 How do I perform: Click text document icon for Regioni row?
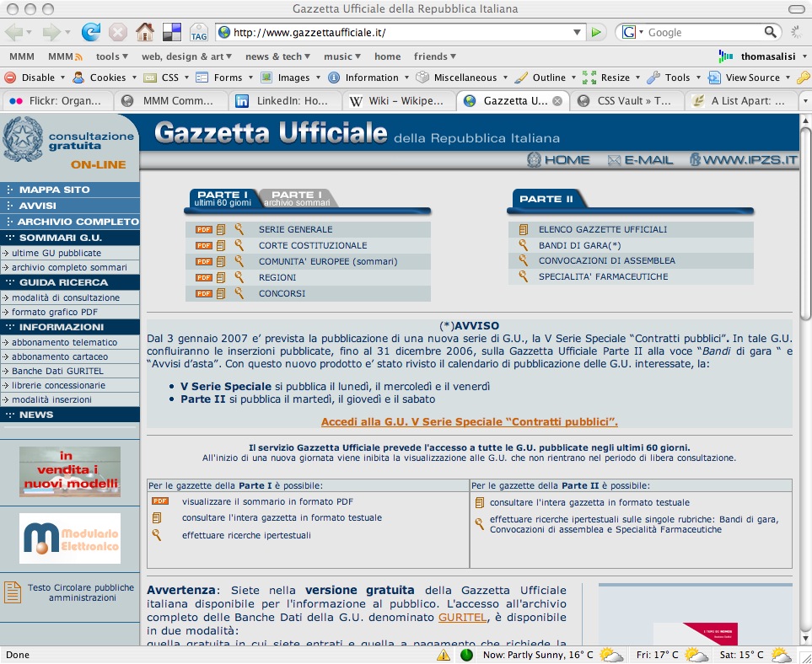pos(221,277)
